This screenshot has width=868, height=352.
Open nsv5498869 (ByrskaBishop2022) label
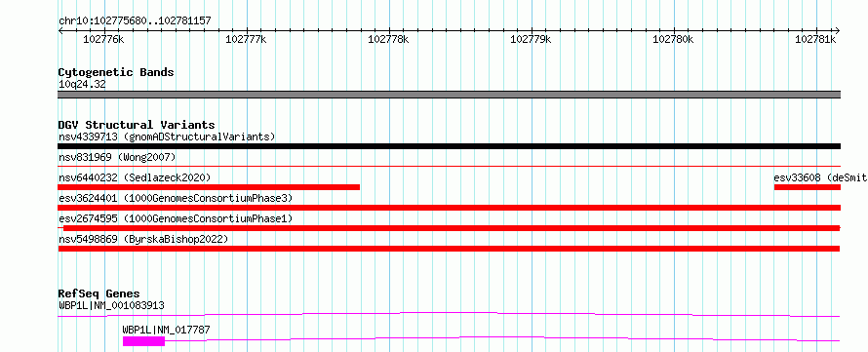pyautogui.click(x=143, y=239)
